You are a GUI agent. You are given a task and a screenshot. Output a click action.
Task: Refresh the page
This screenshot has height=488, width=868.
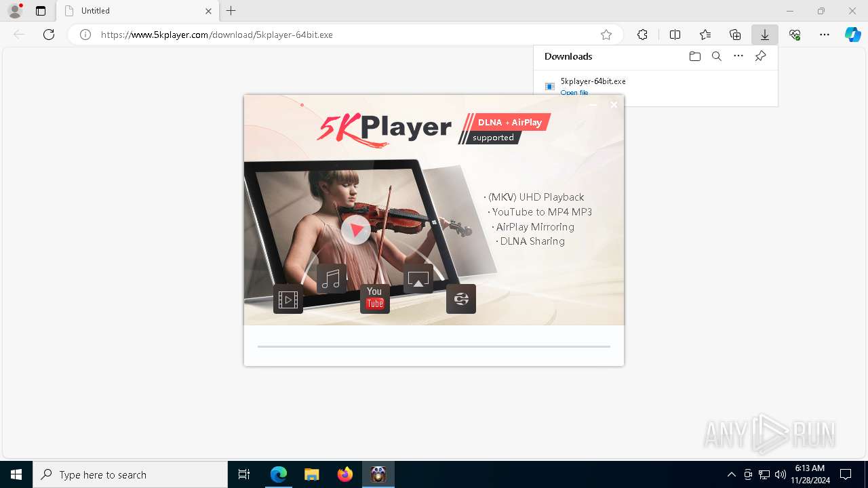[49, 35]
